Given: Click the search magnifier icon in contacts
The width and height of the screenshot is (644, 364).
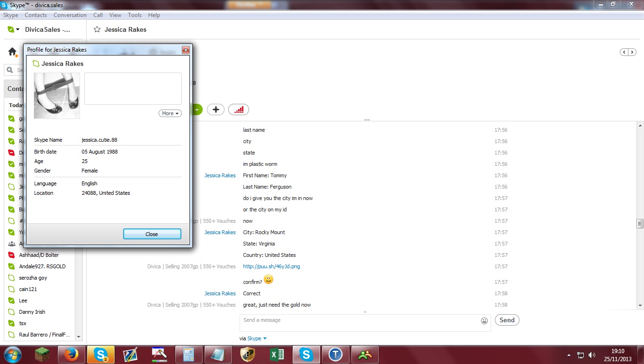Looking at the screenshot, I should pyautogui.click(x=9, y=70).
